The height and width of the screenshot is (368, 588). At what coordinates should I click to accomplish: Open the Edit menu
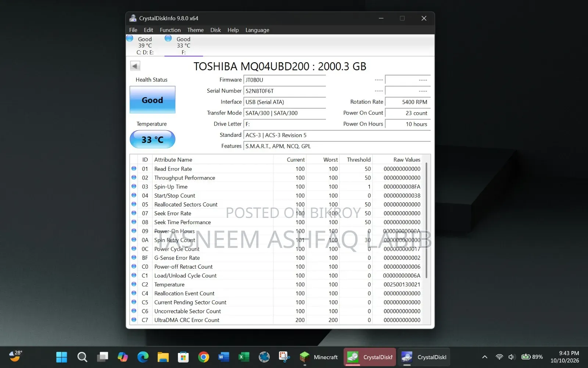pos(148,30)
